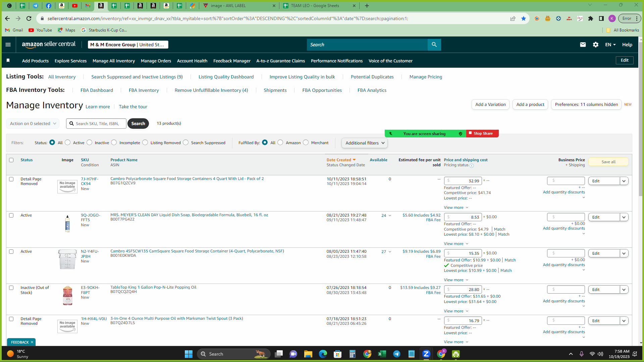
Task: Open the browser extensions puzzle icon
Action: point(591,18)
